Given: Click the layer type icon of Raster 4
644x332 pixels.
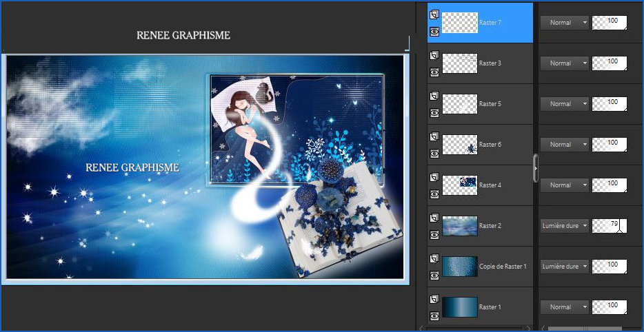Looking at the screenshot, I should point(434,177).
